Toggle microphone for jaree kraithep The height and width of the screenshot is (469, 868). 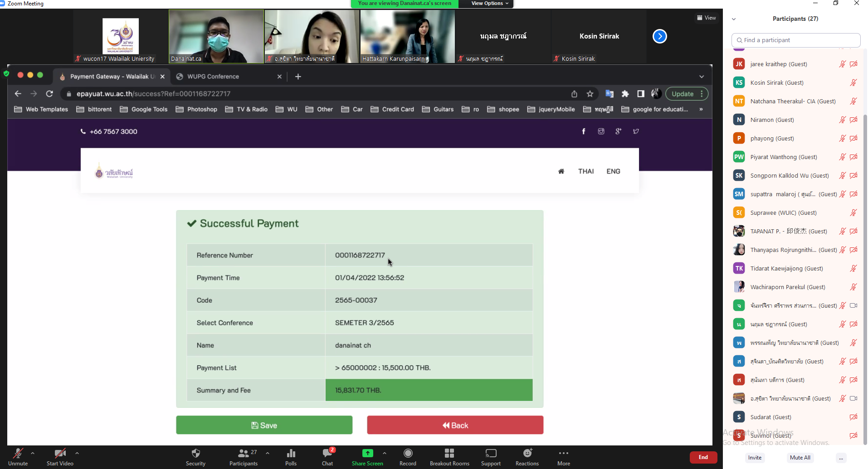(842, 64)
